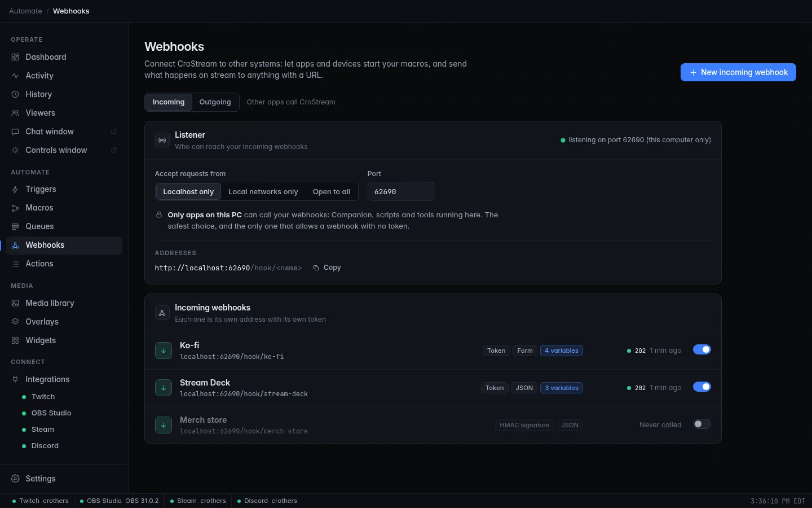Click Merch store webhook name
Viewport: 812px width, 508px height.
click(203, 420)
